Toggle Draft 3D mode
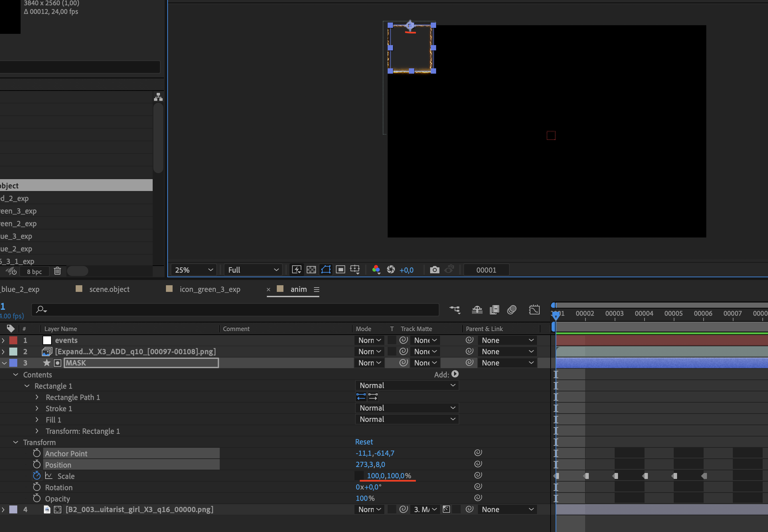 (x=477, y=310)
